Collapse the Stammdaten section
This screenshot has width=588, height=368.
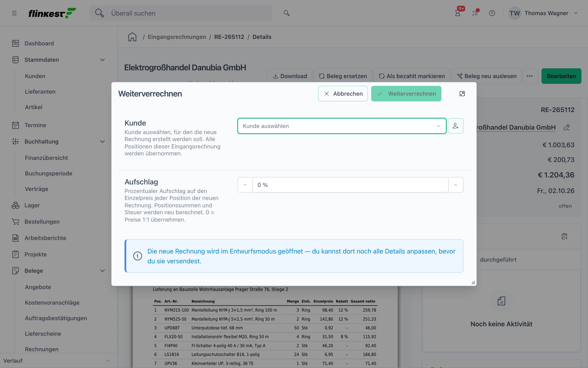point(102,60)
